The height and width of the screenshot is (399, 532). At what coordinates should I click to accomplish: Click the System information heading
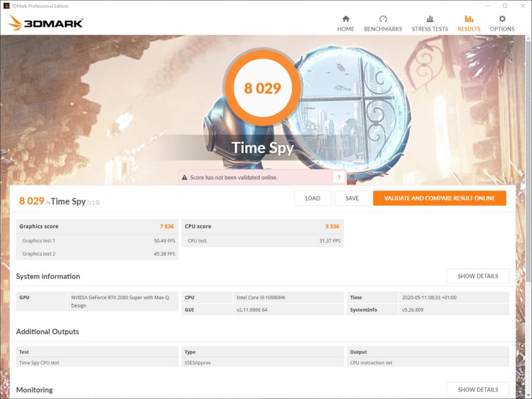[x=48, y=276]
